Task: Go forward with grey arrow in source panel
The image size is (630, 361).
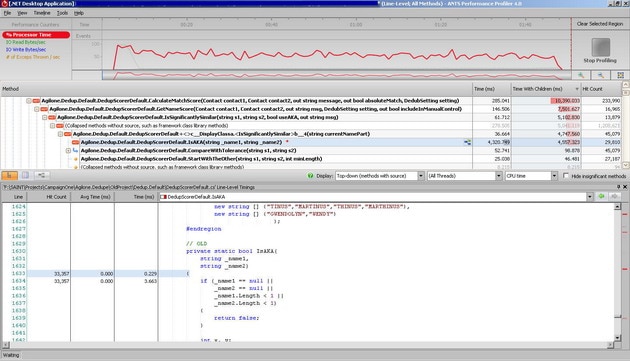Action: click(614, 197)
